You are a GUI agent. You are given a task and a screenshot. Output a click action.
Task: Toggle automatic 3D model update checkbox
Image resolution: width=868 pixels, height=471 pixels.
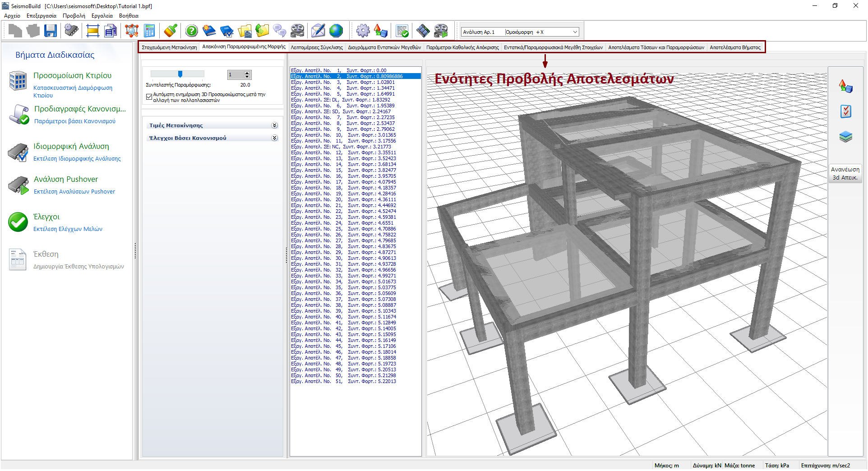tap(149, 97)
